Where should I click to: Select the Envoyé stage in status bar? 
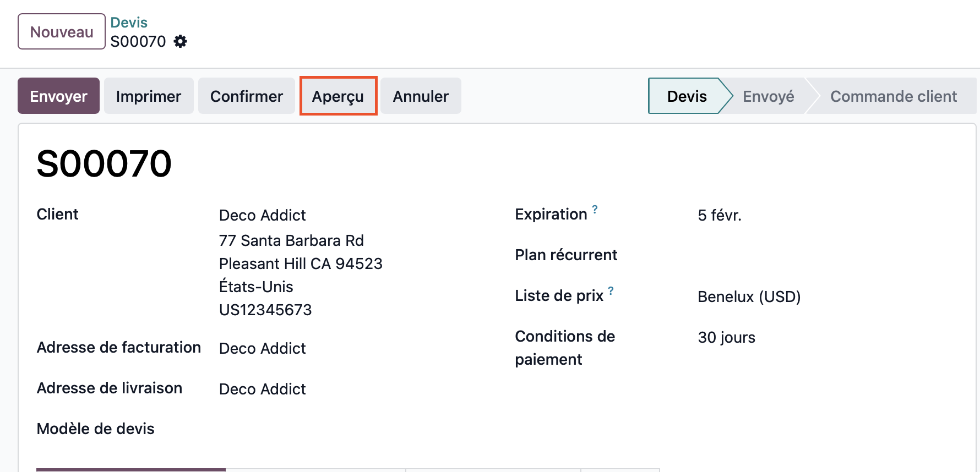coord(768,96)
